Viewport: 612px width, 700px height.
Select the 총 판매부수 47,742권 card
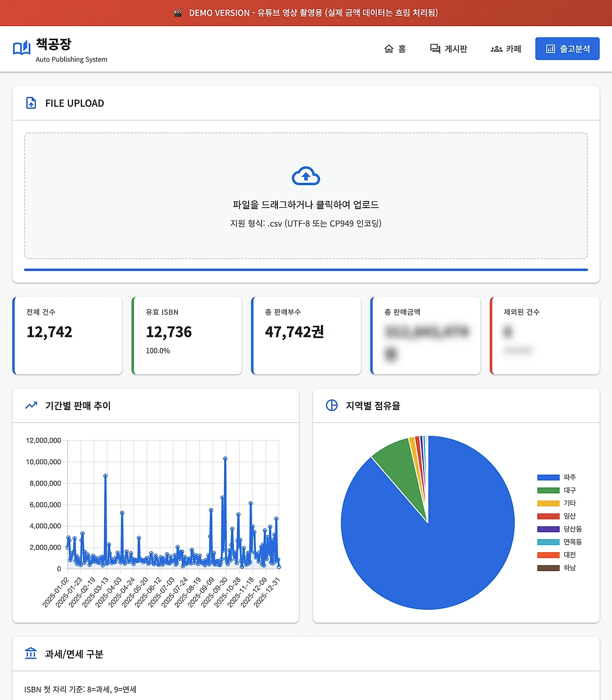(306, 335)
